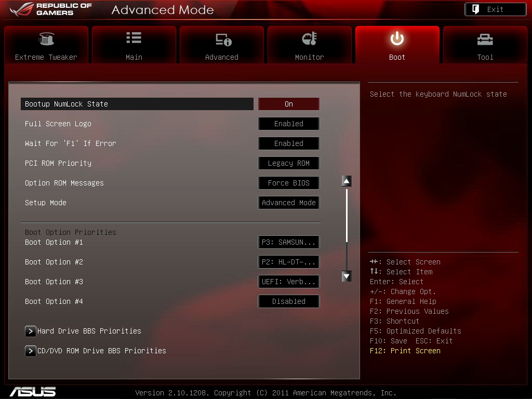
Task: Click the F1: General Help hint
Action: (x=403, y=301)
